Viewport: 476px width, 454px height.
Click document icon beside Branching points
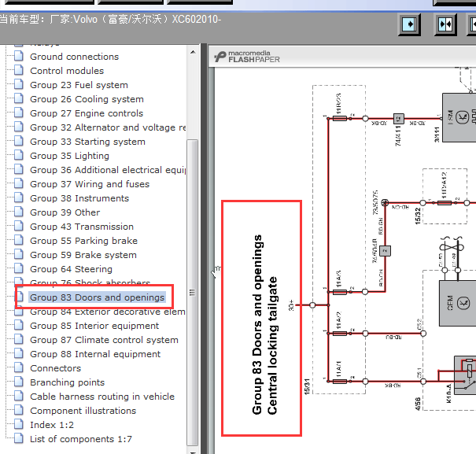(19, 382)
